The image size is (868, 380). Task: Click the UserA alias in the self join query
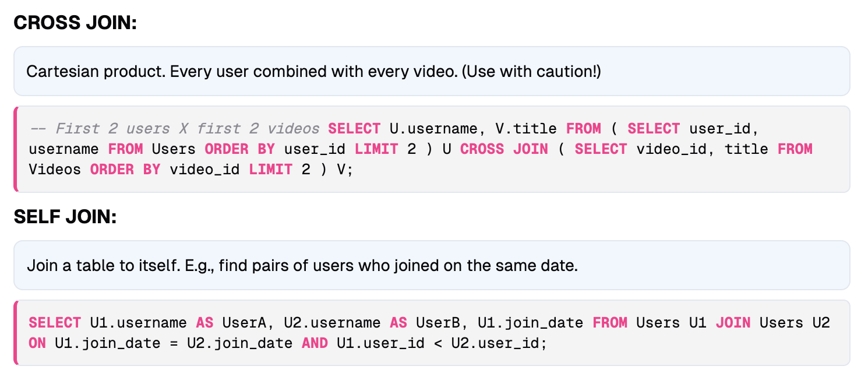(244, 323)
